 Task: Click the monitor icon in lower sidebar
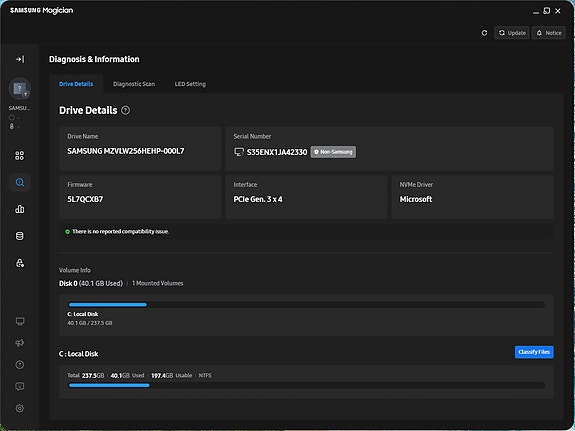(20, 321)
